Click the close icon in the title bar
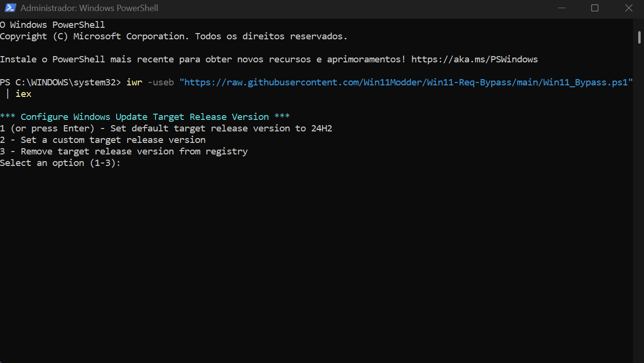This screenshot has height=363, width=644. (x=629, y=8)
